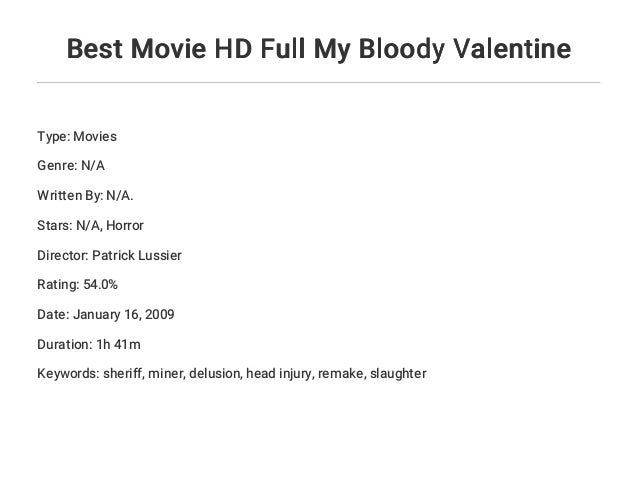Click the 'Duration: 1h 41m' line
The height and width of the screenshot is (479, 638).
(x=89, y=345)
